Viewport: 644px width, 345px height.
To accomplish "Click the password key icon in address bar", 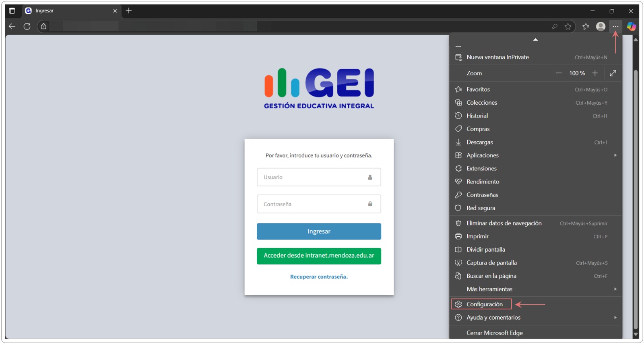I will 555,27.
